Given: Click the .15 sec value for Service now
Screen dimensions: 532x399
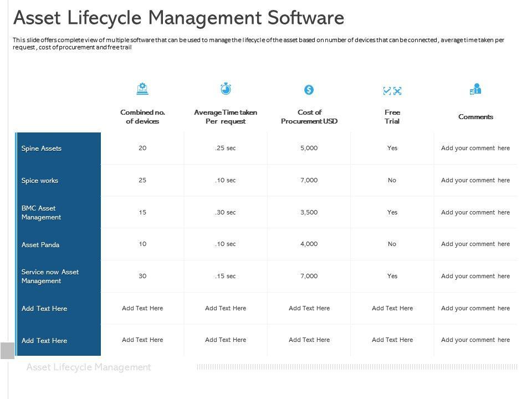Looking at the screenshot, I should [x=226, y=276].
